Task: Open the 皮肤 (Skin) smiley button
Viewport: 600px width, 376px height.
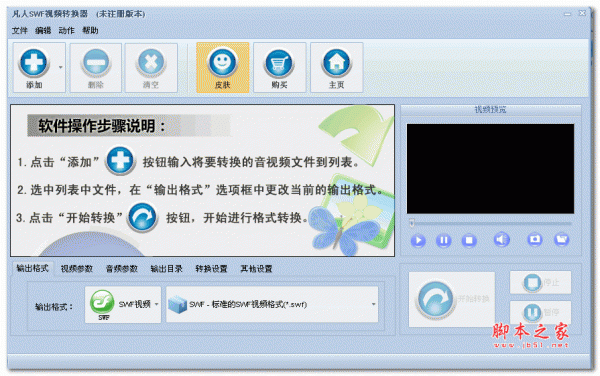Action: click(222, 68)
